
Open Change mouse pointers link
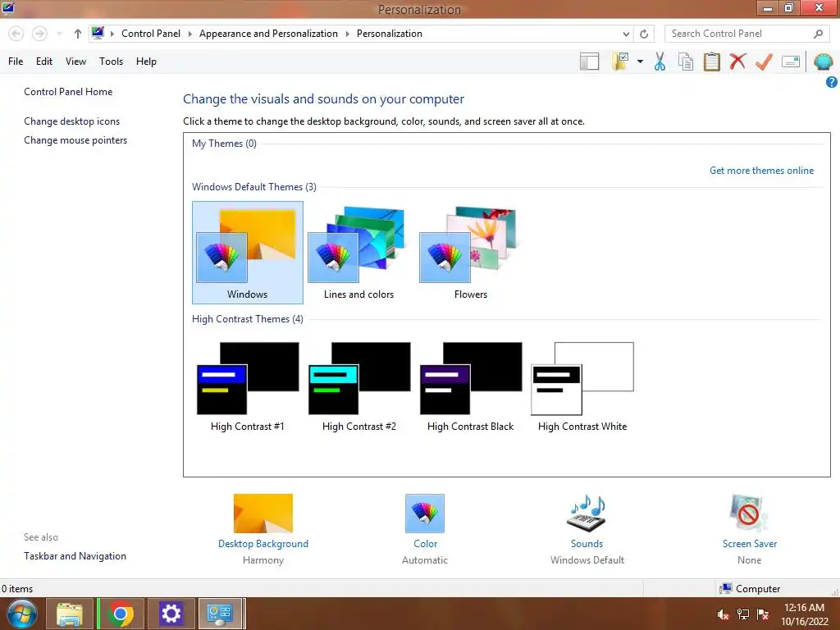pyautogui.click(x=75, y=139)
